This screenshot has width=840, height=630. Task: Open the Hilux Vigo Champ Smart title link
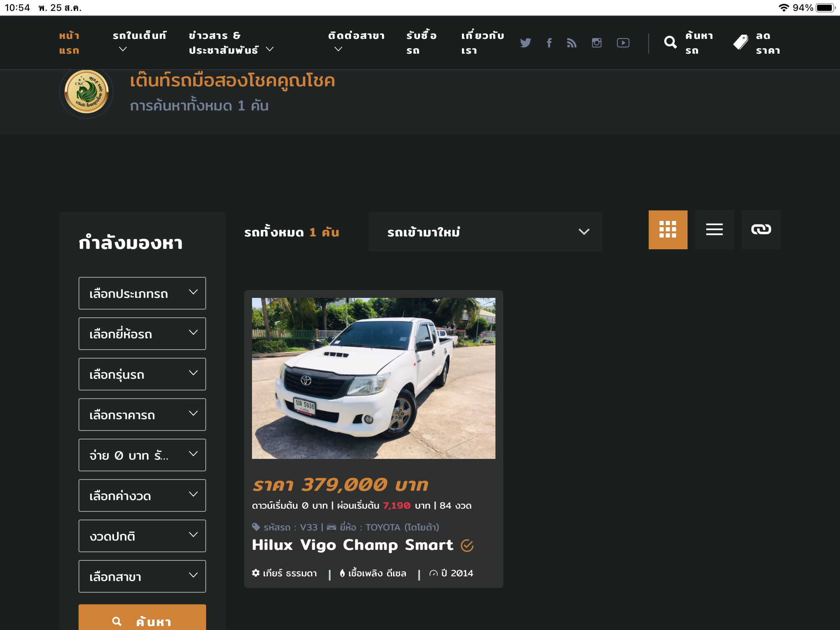352,545
